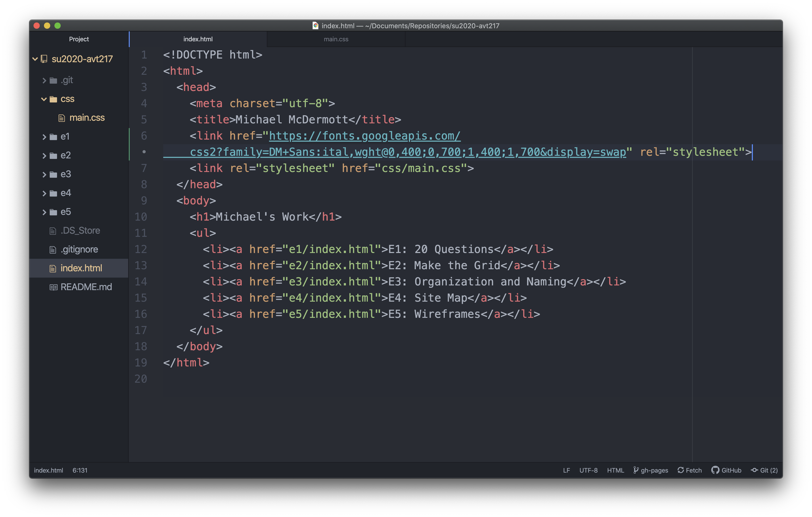
Task: Click the "E5: Wireframes" text
Action: [x=434, y=314]
